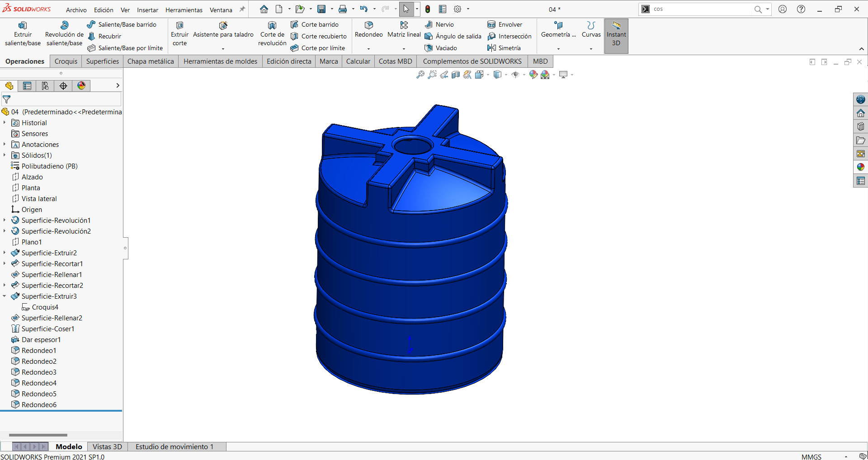This screenshot has height=460, width=868.
Task: Collapse the Superficie-Extruir3 feature
Action: 5,296
